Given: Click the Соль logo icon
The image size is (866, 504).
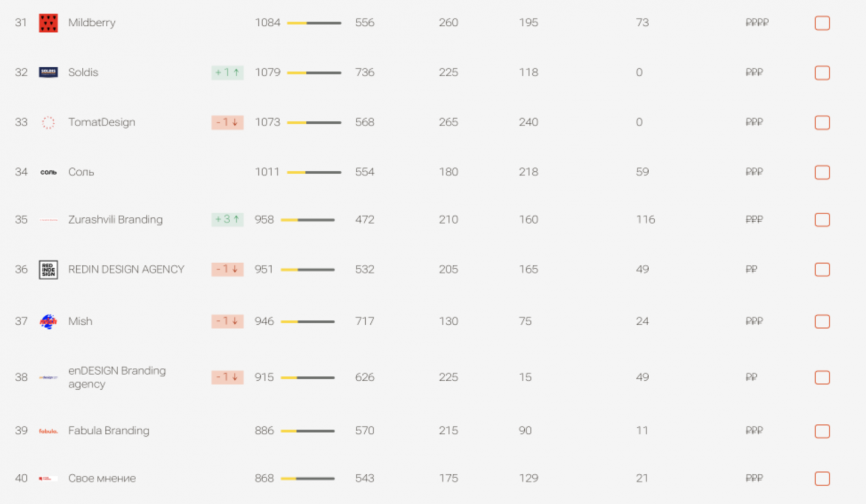Looking at the screenshot, I should tap(48, 172).
